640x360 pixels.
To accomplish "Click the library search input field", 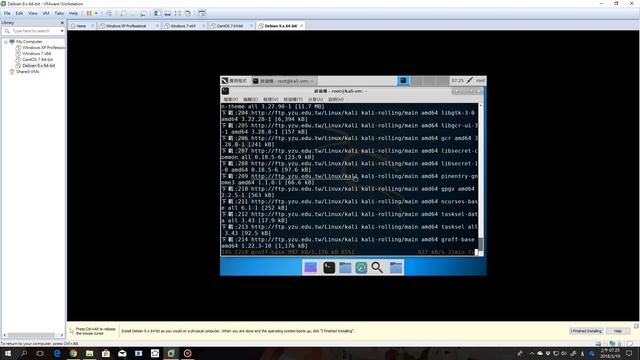I will 31,31.
